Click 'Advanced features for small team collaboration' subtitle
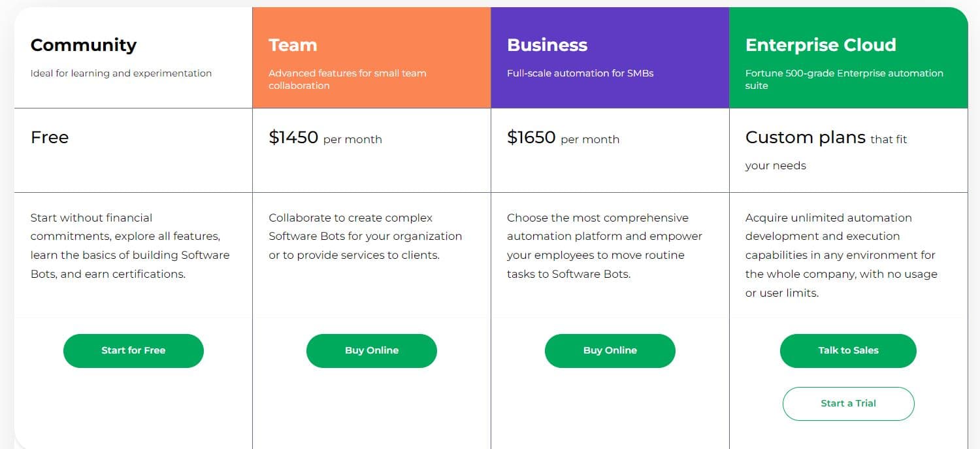Screen dimensions: 980x449 coord(347,79)
